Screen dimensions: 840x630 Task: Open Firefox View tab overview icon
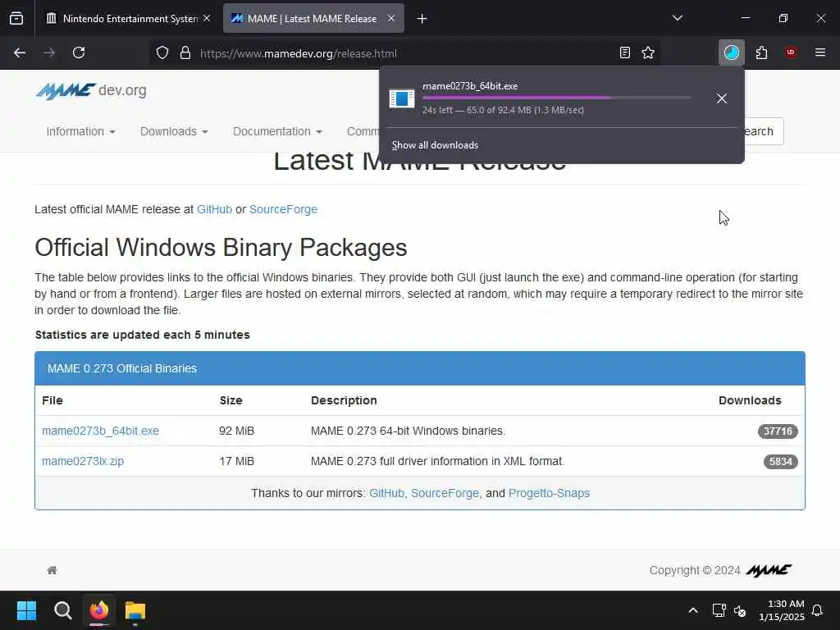[16, 19]
